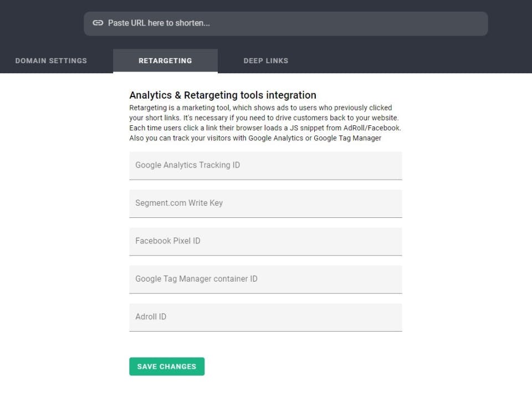
Task: Click the link icon in the URL bar
Action: coord(98,23)
